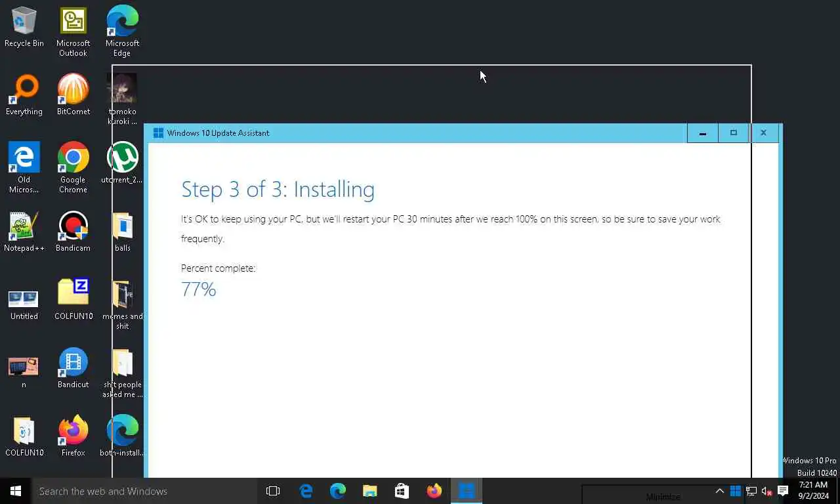The image size is (840, 504).
Task: Select the balls folder on desktop
Action: click(x=122, y=232)
